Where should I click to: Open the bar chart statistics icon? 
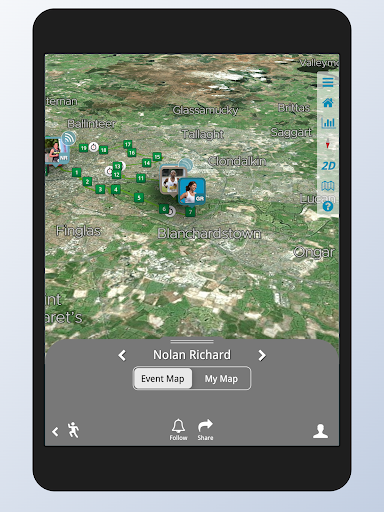(x=328, y=123)
